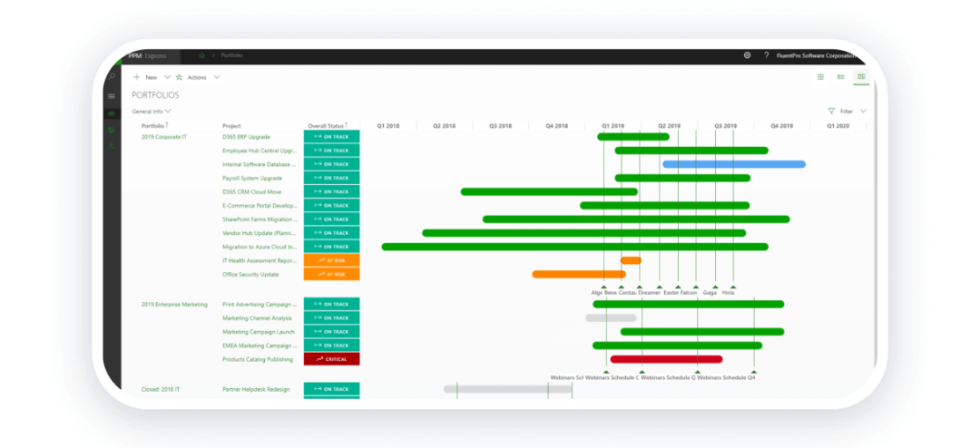Click the Gaga milestone marker
Screen dimensions: 980x448
[716, 287]
